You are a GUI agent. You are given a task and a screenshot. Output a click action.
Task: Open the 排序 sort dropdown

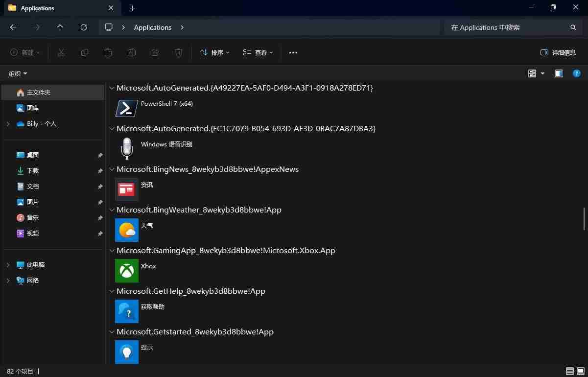214,52
